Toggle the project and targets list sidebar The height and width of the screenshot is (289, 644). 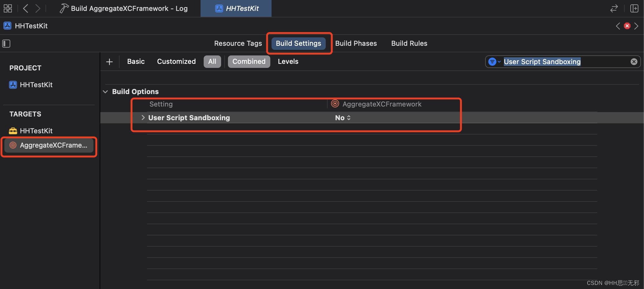click(x=6, y=43)
